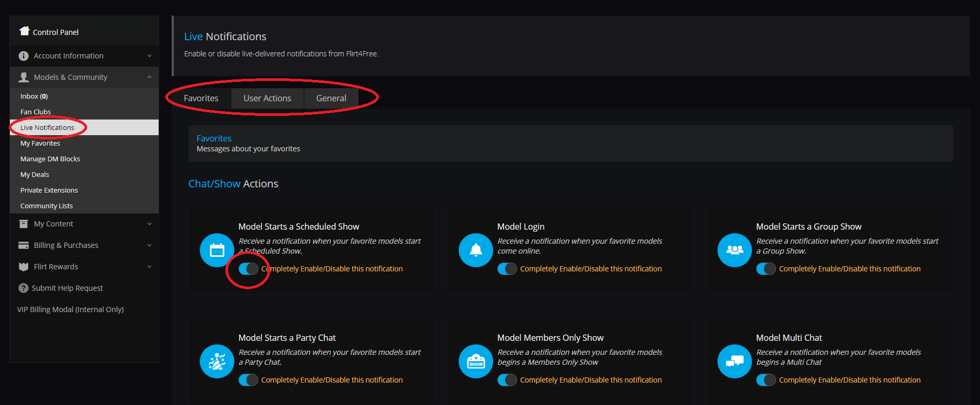
Task: Click the Members Only Show icon
Action: pyautogui.click(x=475, y=362)
